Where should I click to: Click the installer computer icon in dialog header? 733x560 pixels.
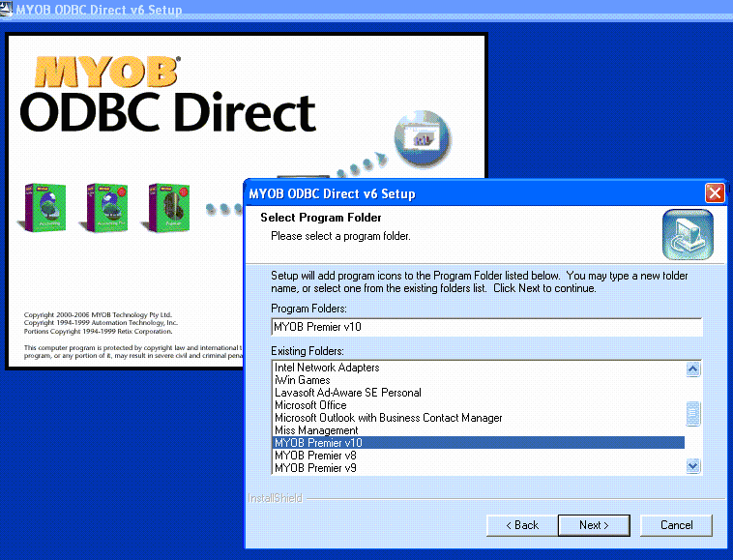point(688,234)
